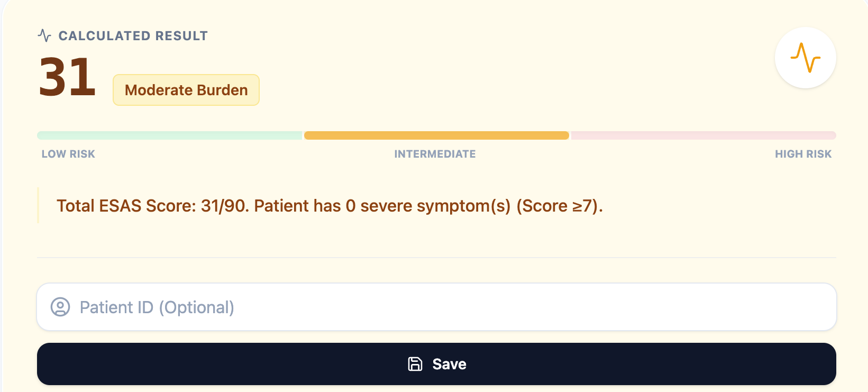The width and height of the screenshot is (868, 392).
Task: Click the INTERMEDIATE label under the bar
Action: (x=435, y=154)
